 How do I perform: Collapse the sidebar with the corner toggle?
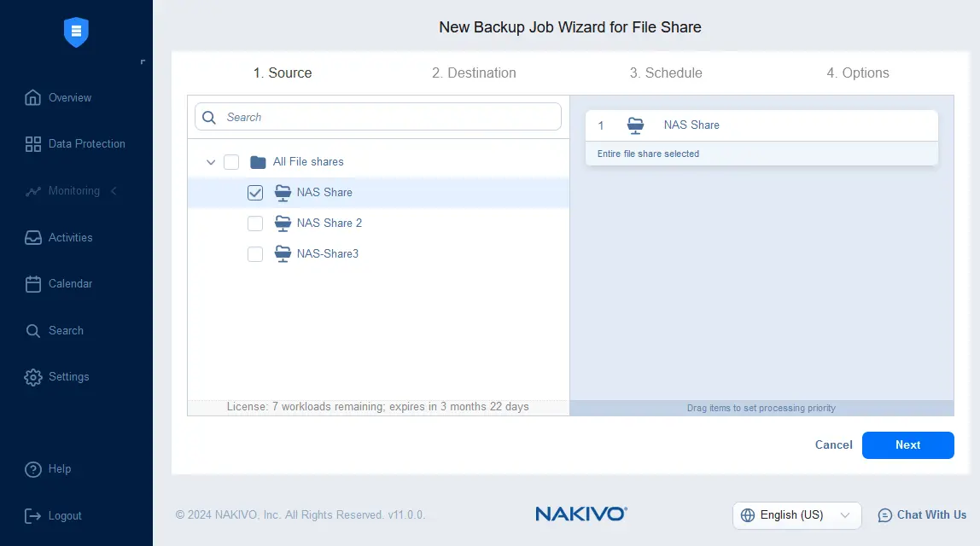[x=143, y=61]
